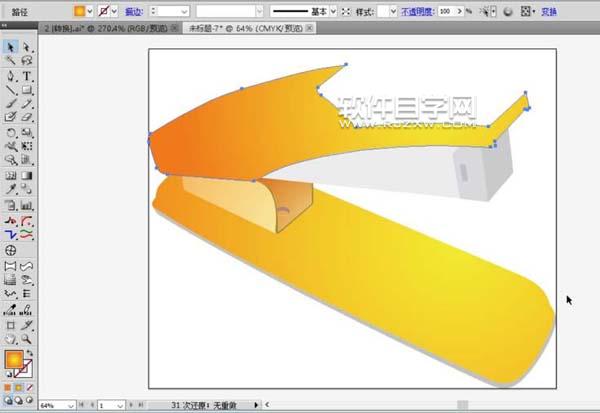The width and height of the screenshot is (600, 413).
Task: Click opacity value field 100
Action: click(x=446, y=12)
